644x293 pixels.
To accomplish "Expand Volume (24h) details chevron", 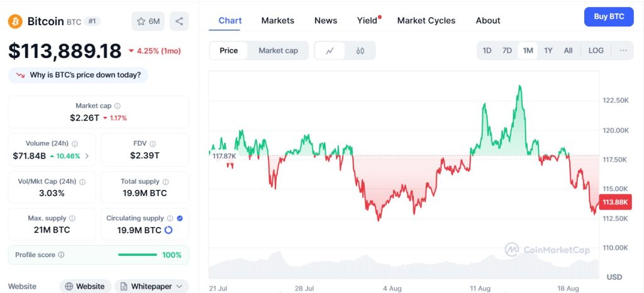I will 87,156.
